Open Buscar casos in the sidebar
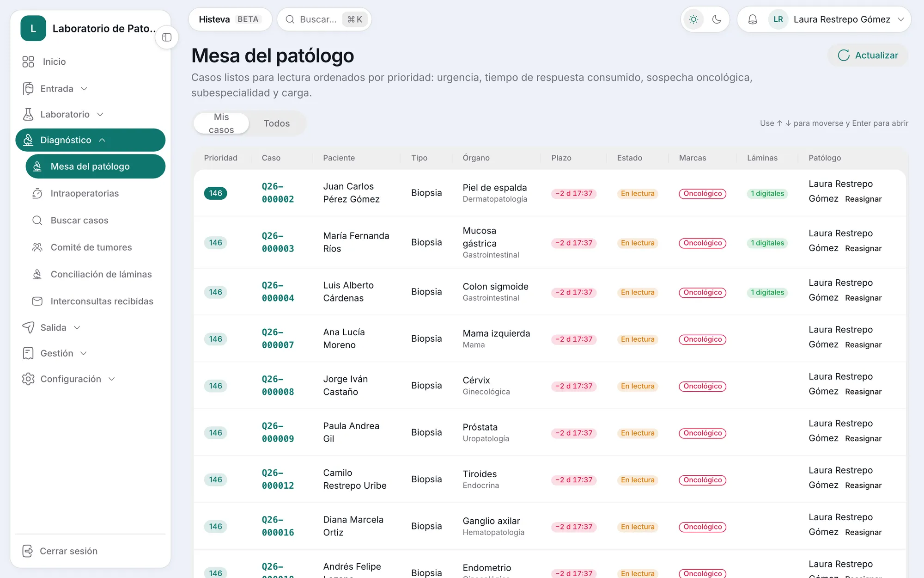This screenshot has width=924, height=578. tap(95, 220)
